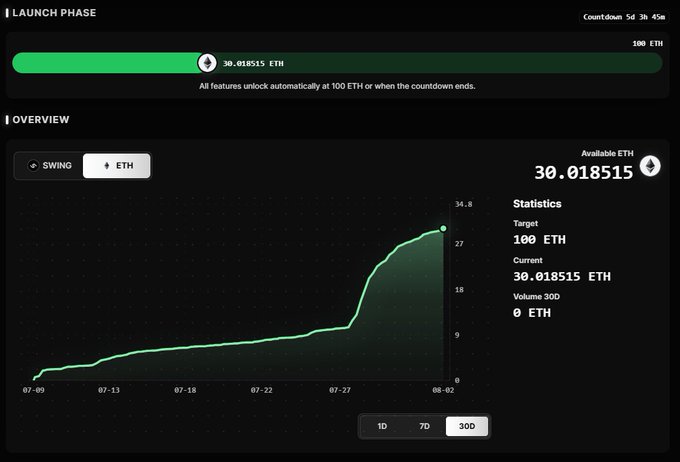This screenshot has width=680, height=462.
Task: Click the 27 value on the chart y-axis
Action: point(459,244)
